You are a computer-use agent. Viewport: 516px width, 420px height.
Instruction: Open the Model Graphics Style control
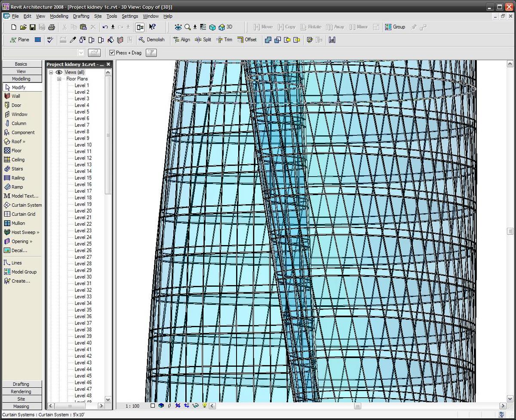161,405
